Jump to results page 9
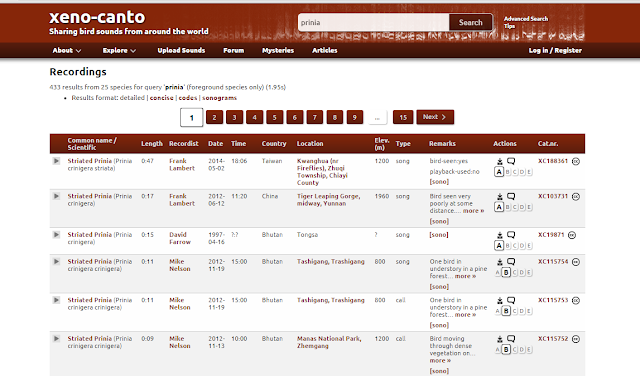The width and height of the screenshot is (640, 376). 355,118
